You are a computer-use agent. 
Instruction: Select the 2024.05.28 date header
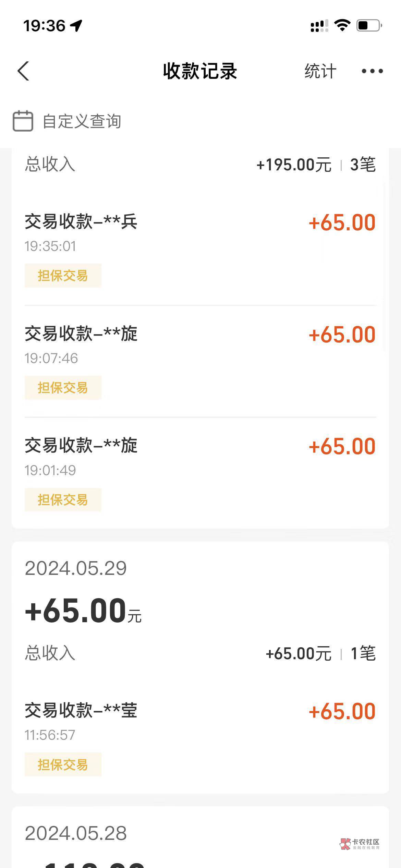pyautogui.click(x=76, y=833)
